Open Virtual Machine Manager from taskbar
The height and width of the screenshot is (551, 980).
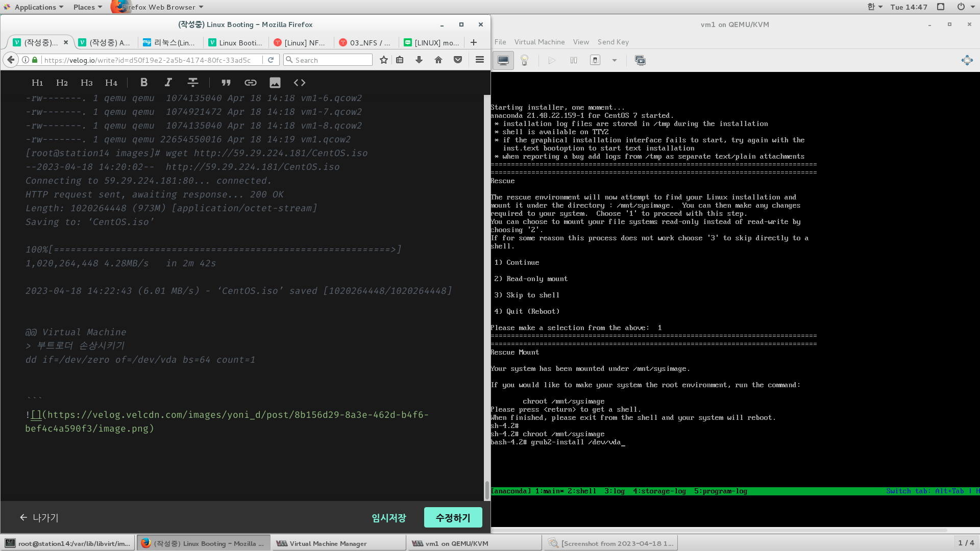[328, 543]
